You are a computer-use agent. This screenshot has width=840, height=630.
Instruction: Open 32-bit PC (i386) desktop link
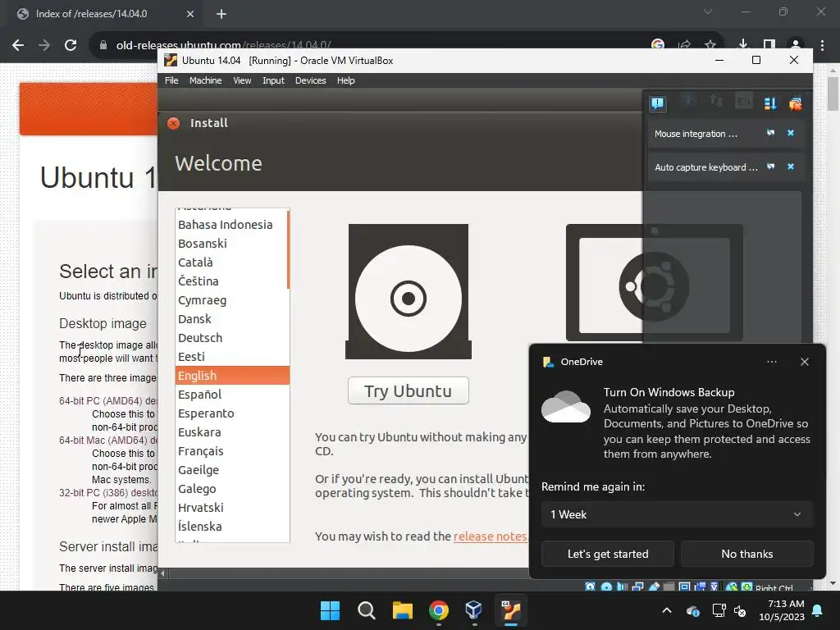tap(109, 492)
